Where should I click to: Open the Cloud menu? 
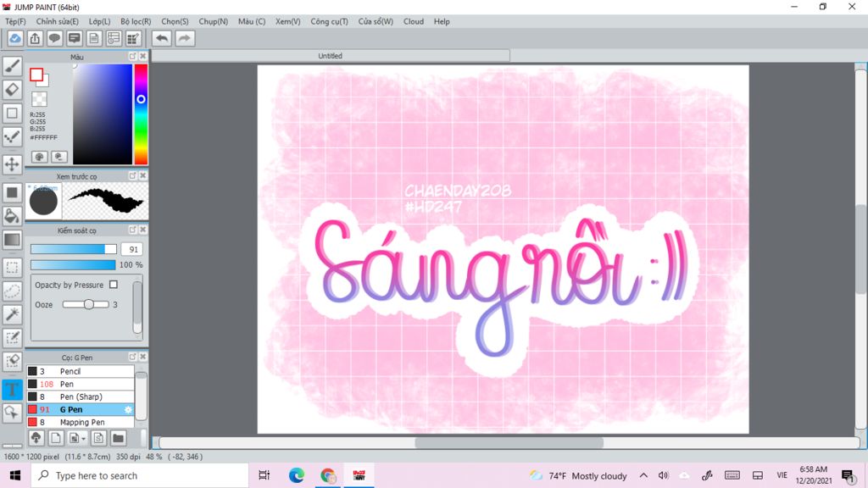pyautogui.click(x=414, y=21)
